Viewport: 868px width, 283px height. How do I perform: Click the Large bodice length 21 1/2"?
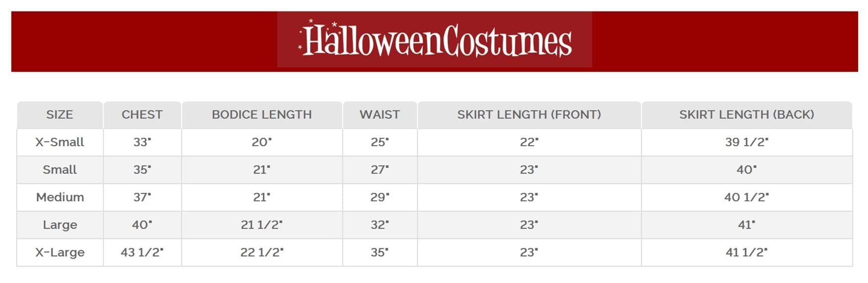pyautogui.click(x=262, y=225)
